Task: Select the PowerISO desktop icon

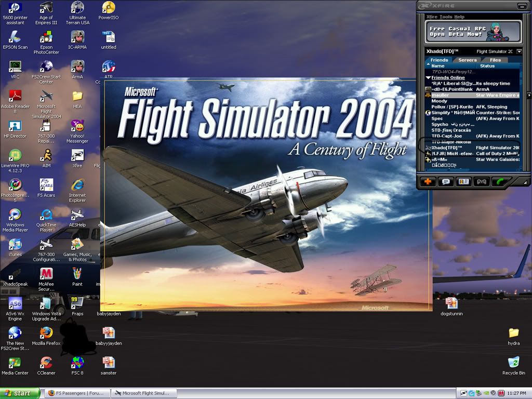Action: [x=109, y=11]
